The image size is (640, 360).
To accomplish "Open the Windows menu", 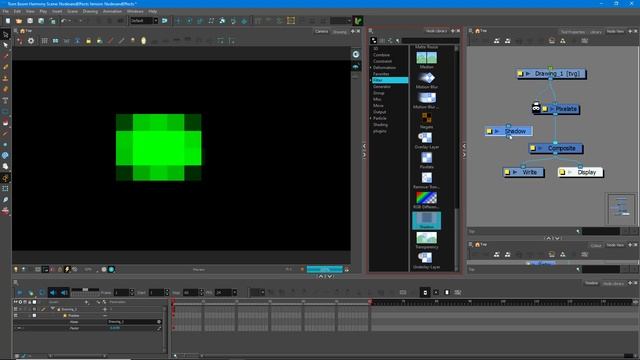I will coord(135,11).
